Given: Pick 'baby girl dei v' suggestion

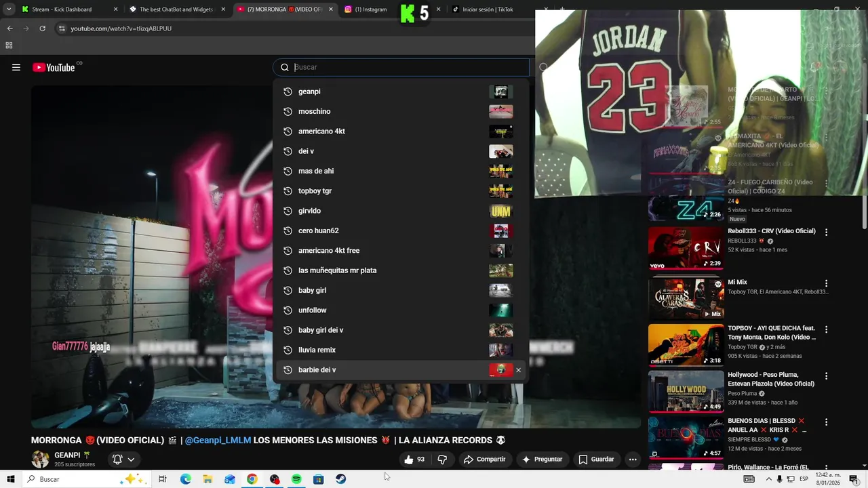Looking at the screenshot, I should (401, 330).
